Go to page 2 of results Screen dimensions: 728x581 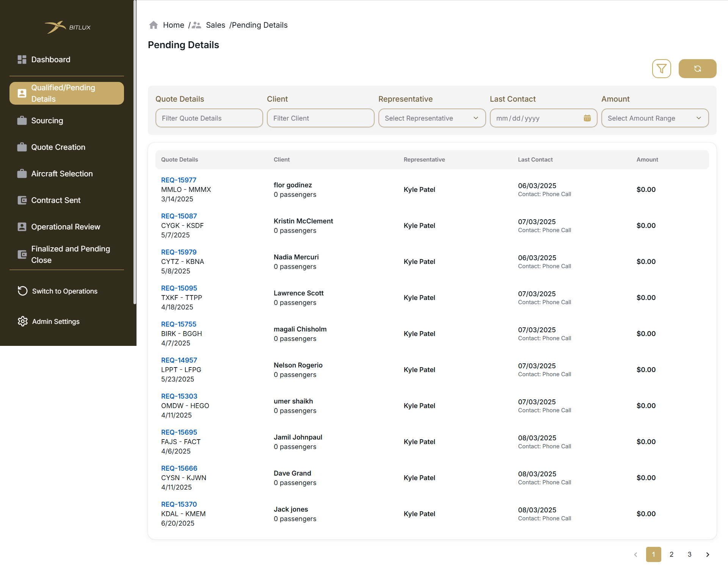[672, 554]
